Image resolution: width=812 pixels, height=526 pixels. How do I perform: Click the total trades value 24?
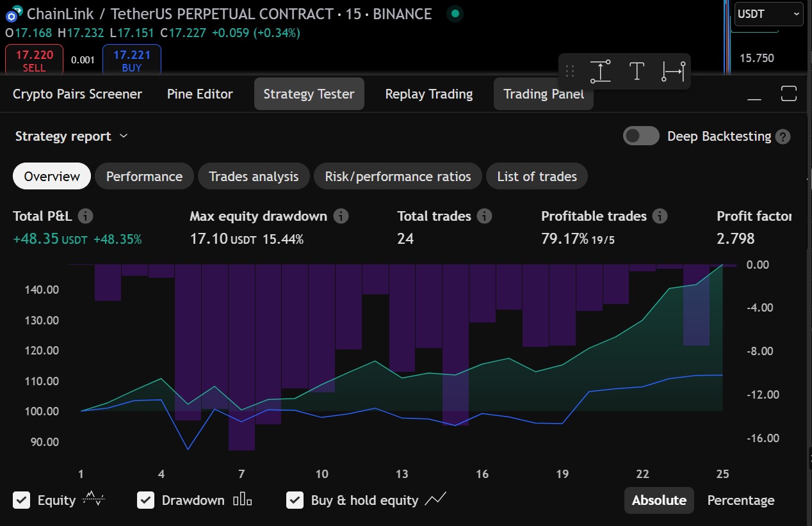(x=405, y=239)
